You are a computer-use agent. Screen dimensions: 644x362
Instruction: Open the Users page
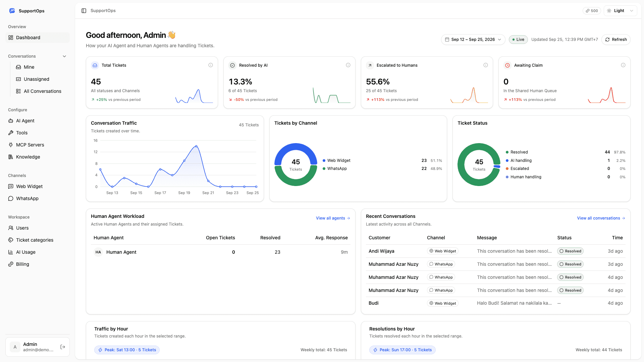click(x=38, y=228)
